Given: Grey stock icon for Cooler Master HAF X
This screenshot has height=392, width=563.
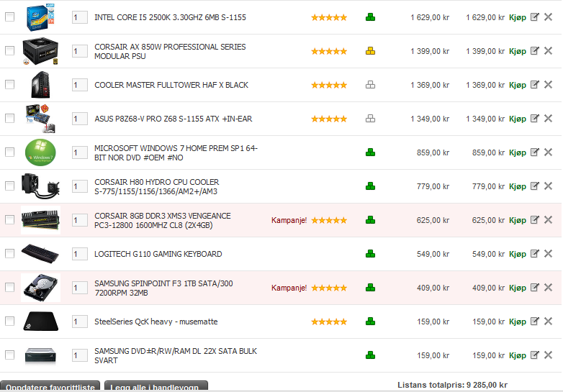Looking at the screenshot, I should (370, 85).
